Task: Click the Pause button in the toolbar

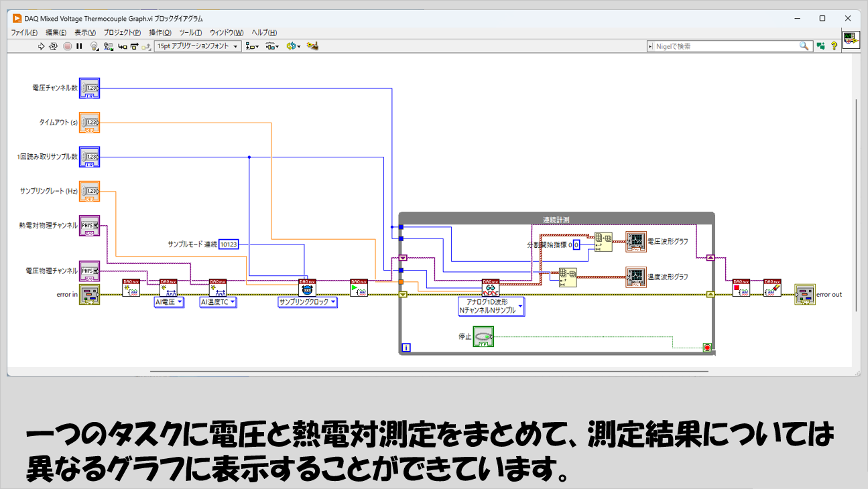Action: [x=79, y=46]
